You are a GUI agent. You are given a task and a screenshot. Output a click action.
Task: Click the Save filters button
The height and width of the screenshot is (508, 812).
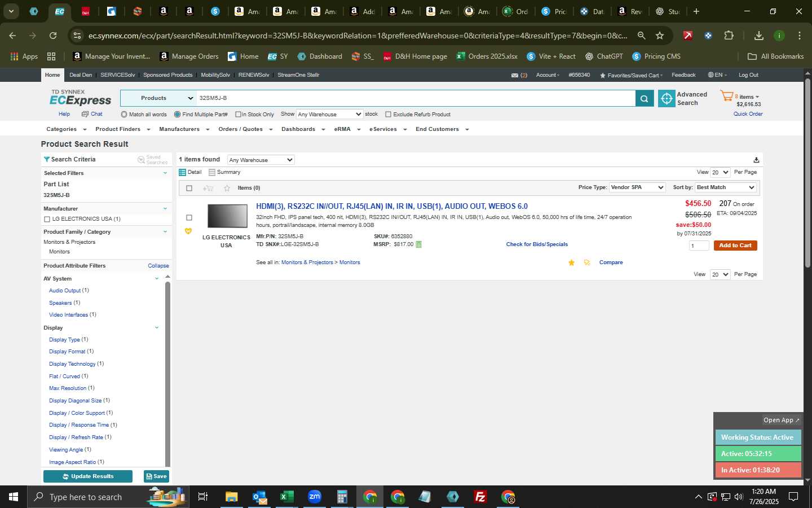click(156, 476)
